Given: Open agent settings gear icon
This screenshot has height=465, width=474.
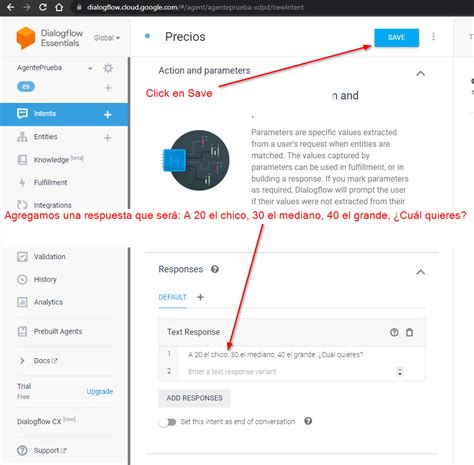Looking at the screenshot, I should point(108,68).
